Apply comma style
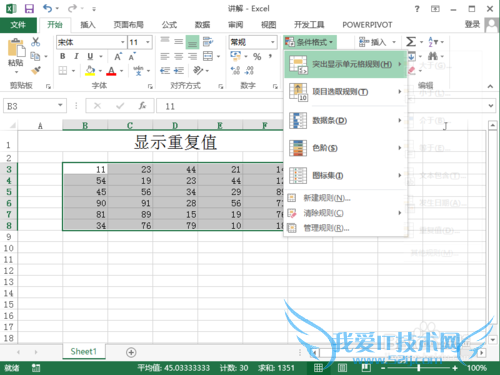Viewport: 500px width, 375px height. [270, 56]
